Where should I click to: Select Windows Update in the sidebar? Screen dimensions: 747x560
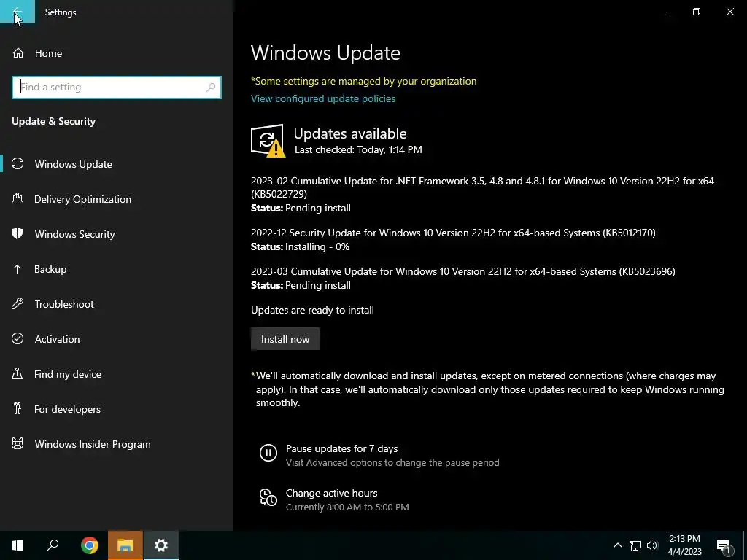(117, 164)
